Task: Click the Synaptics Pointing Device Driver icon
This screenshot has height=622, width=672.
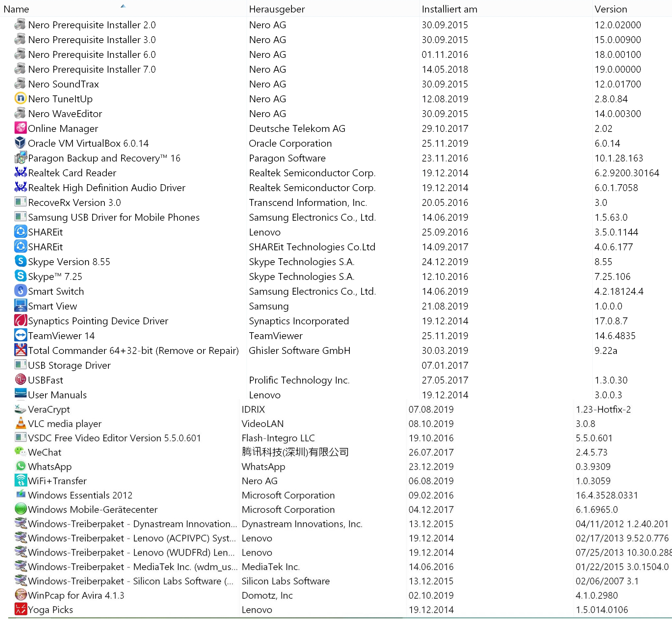Action: (x=20, y=321)
